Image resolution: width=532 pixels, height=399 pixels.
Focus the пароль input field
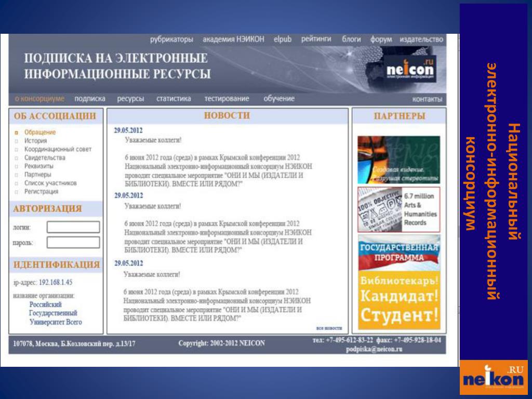point(73,243)
